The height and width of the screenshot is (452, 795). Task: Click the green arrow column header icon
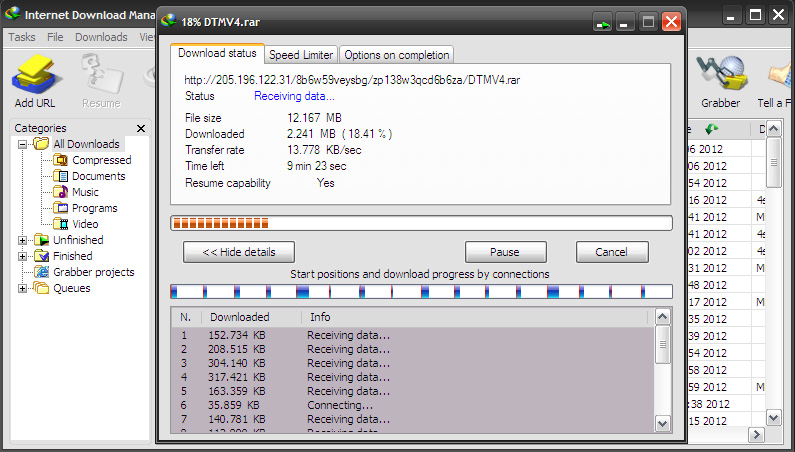coord(711,129)
